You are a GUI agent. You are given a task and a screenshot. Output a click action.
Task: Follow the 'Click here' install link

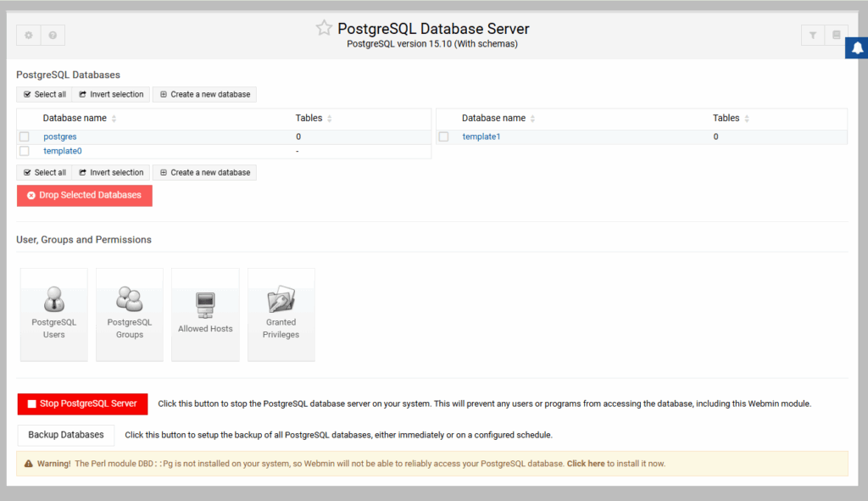pyautogui.click(x=586, y=464)
